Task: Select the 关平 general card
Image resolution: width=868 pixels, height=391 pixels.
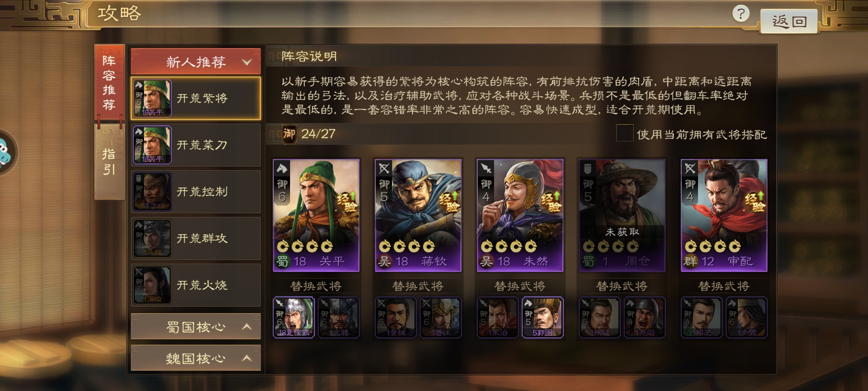Action: (316, 215)
